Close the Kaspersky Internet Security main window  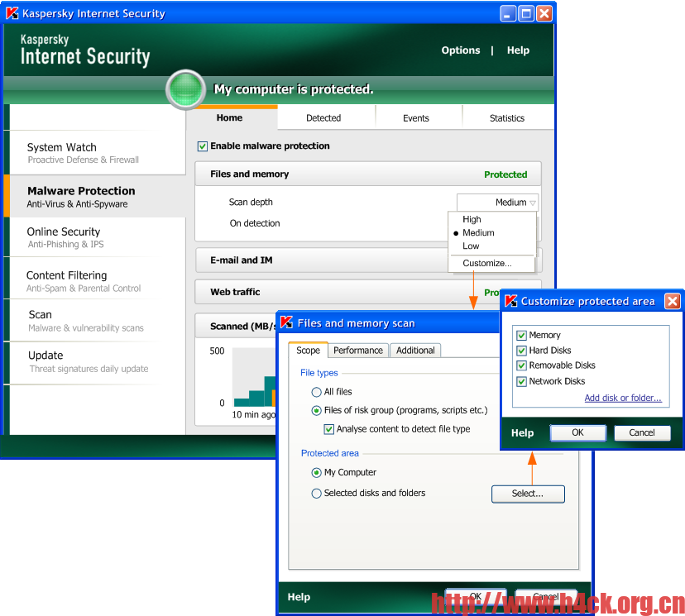[x=544, y=13]
